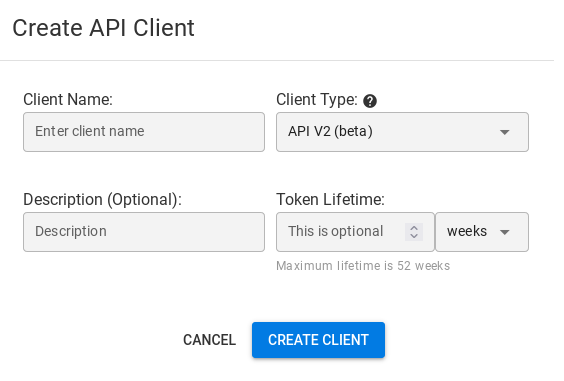Open the Client Type dropdown showing API V2 (beta)

coord(402,132)
